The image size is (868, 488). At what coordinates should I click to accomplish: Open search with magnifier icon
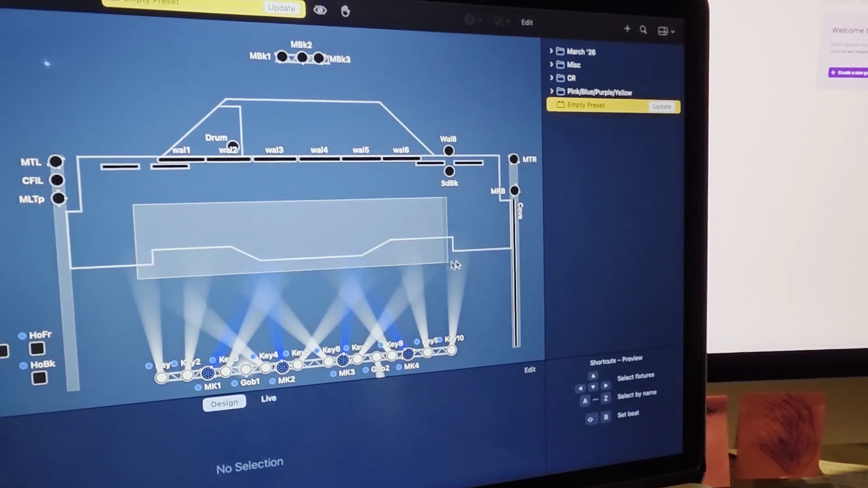(x=643, y=30)
